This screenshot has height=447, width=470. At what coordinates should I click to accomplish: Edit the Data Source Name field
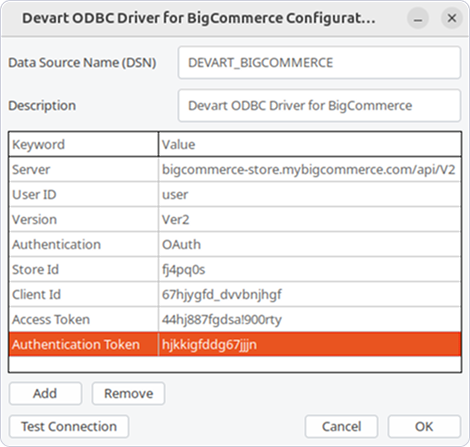(319, 63)
